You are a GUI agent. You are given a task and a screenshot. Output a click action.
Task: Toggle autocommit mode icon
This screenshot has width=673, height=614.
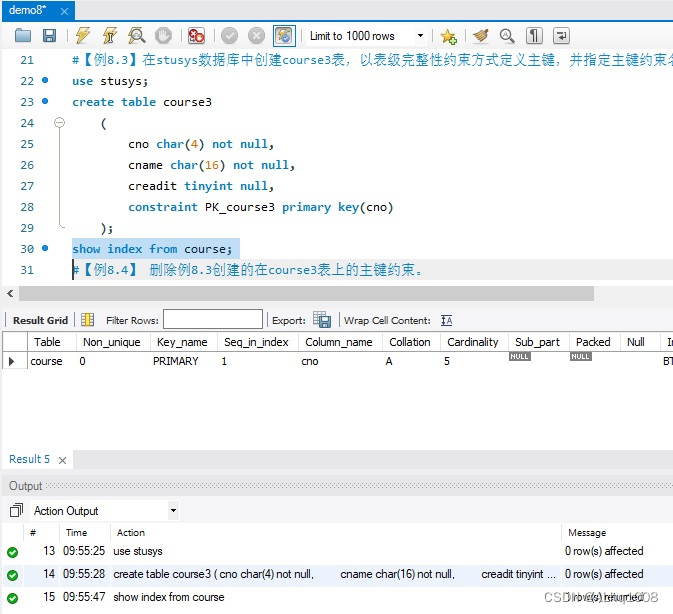[284, 36]
